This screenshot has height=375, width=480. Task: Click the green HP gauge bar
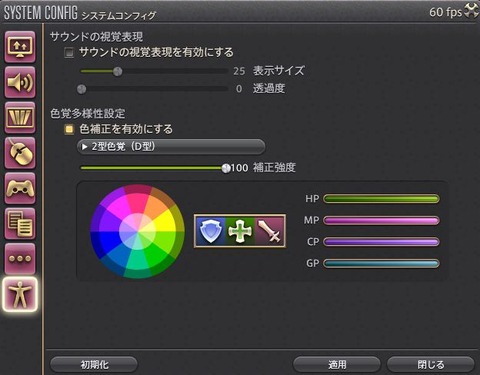coord(381,199)
